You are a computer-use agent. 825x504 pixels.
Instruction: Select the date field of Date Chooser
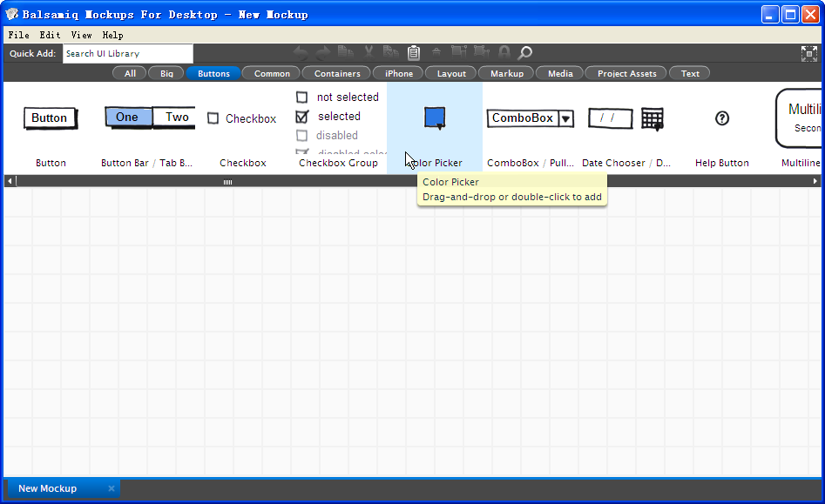coord(611,118)
